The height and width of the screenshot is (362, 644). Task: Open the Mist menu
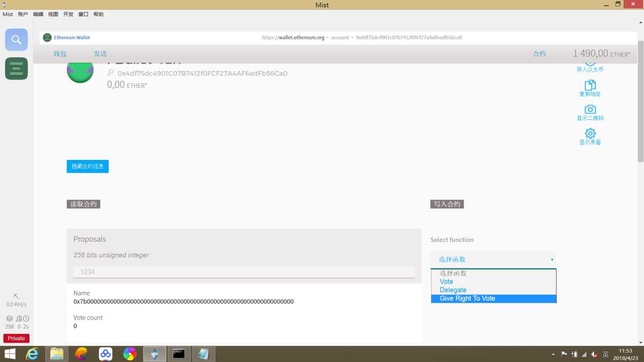coord(8,14)
